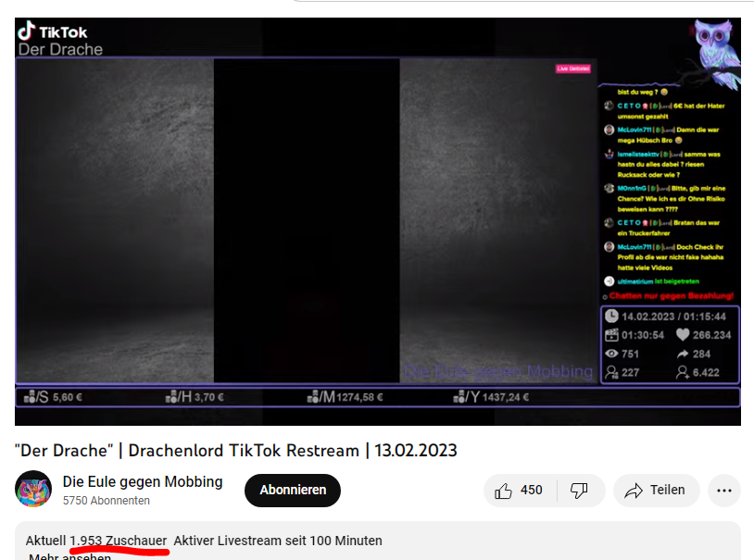Click the clock icon beside 14.02.2023

click(611, 316)
